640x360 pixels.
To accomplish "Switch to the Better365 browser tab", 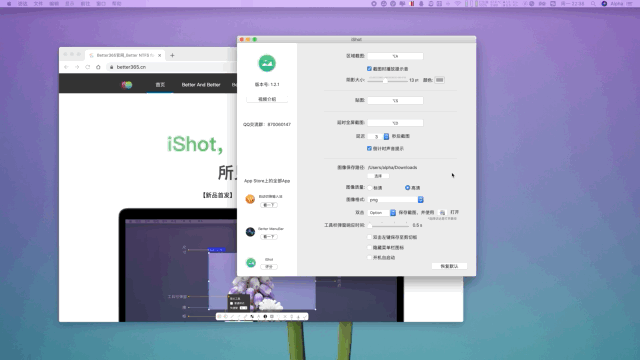I will point(126,55).
